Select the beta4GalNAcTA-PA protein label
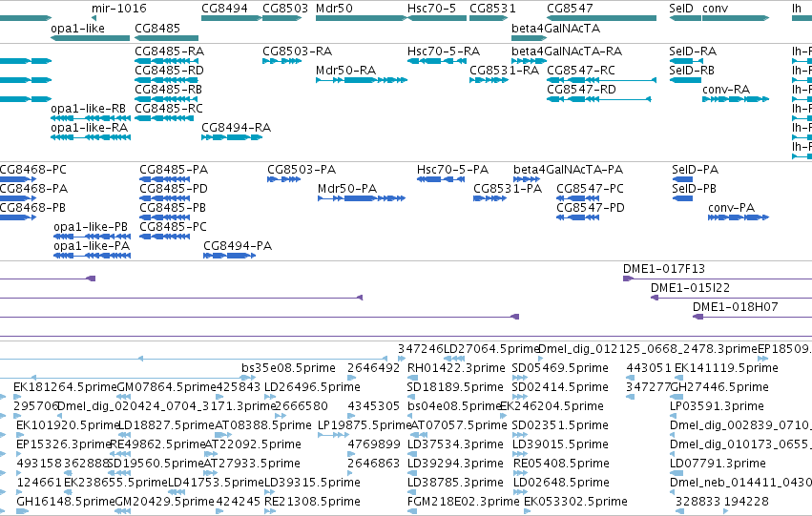Screen dimensions: 812x516 pos(568,170)
